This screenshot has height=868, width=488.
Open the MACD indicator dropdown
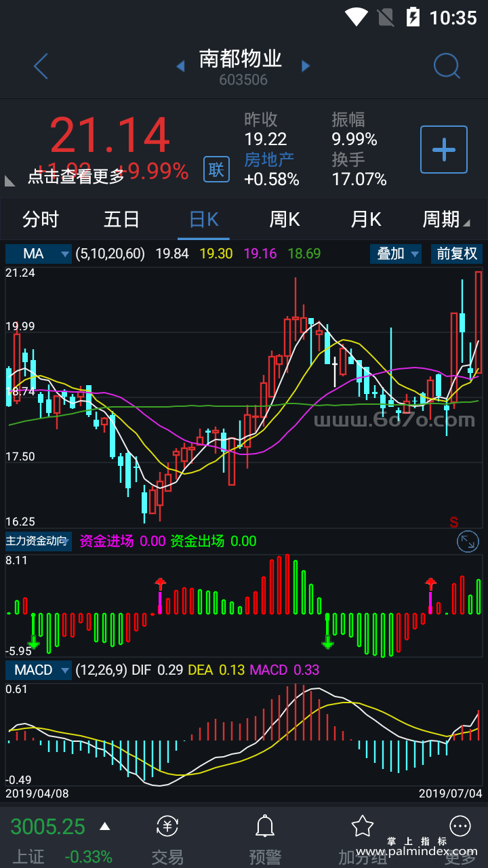click(38, 670)
